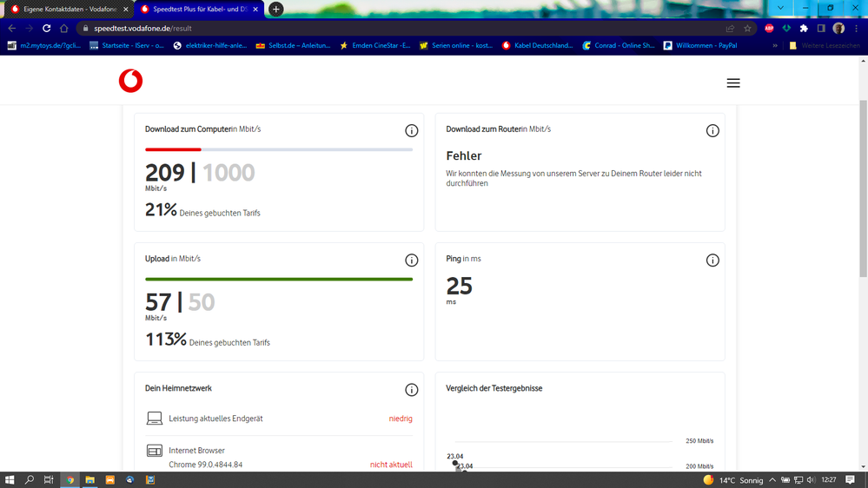
Task: Share this page from address bar
Action: click(730, 28)
